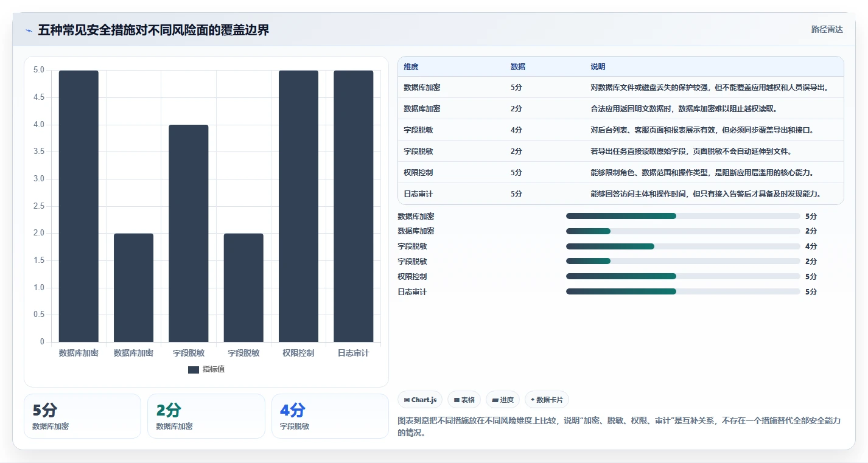Viewport: 868px width, 463px height.
Task: Click the description starting 对数据库文件或磁盘丢失
Action: point(710,88)
